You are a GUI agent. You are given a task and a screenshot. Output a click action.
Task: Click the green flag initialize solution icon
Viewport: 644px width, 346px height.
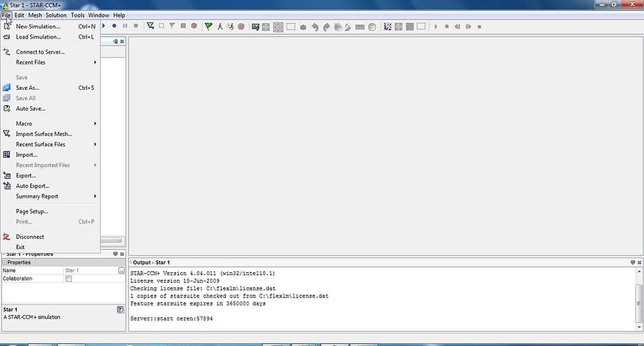pos(208,26)
